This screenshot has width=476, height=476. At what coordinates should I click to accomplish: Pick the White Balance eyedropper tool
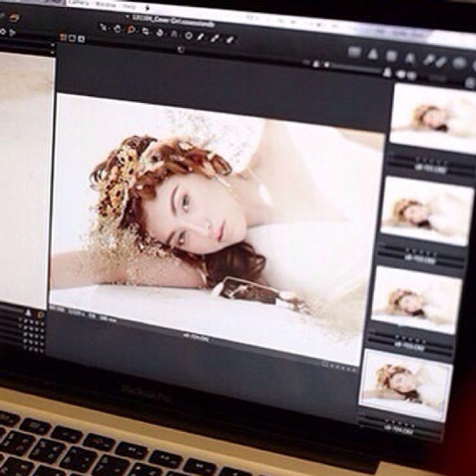pos(201,36)
